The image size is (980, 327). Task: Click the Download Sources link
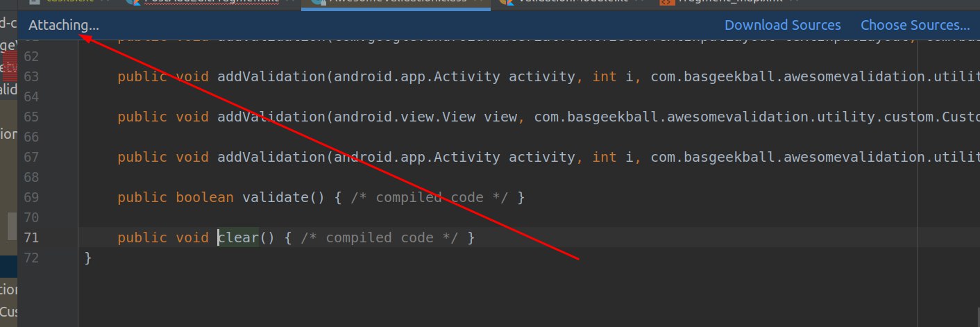pyautogui.click(x=782, y=25)
